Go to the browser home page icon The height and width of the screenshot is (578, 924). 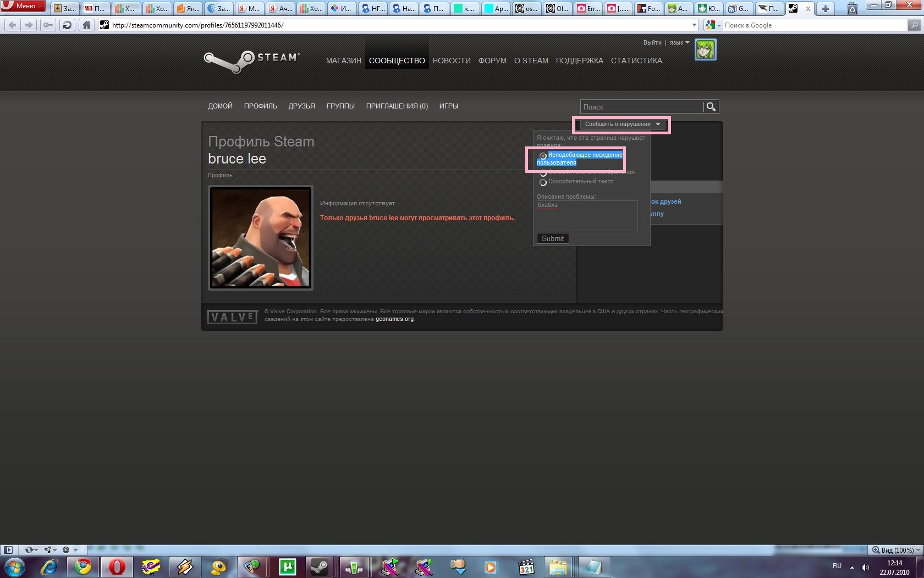coord(86,25)
